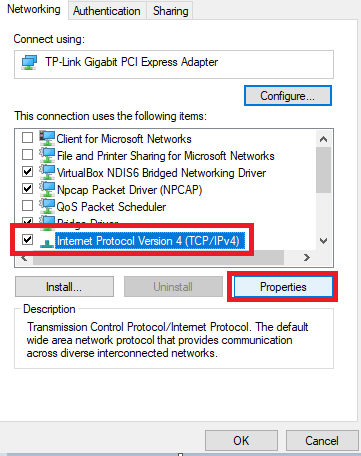Click the File and Printer Sharing icon
Image resolution: width=361 pixels, height=456 pixels.
47,155
